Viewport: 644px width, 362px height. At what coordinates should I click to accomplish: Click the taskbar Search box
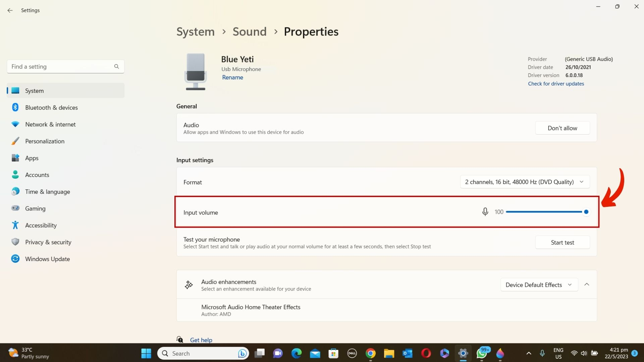(x=203, y=353)
